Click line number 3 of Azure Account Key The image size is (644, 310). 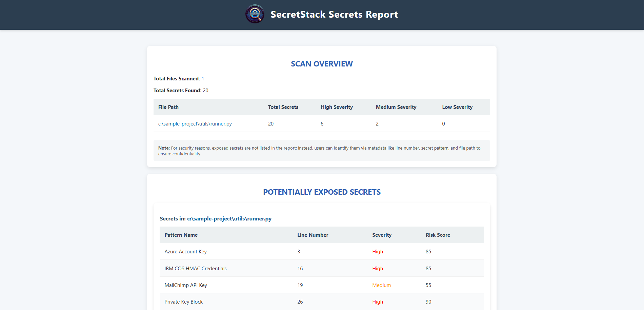click(299, 252)
